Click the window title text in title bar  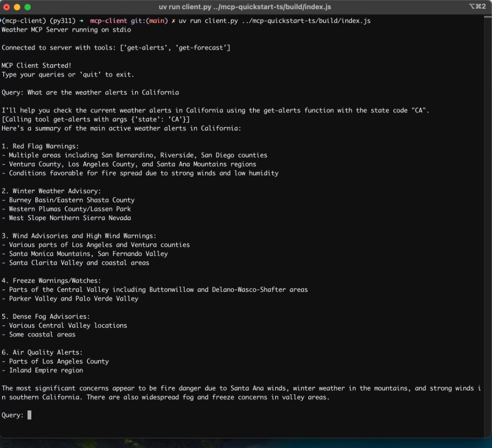(x=245, y=7)
